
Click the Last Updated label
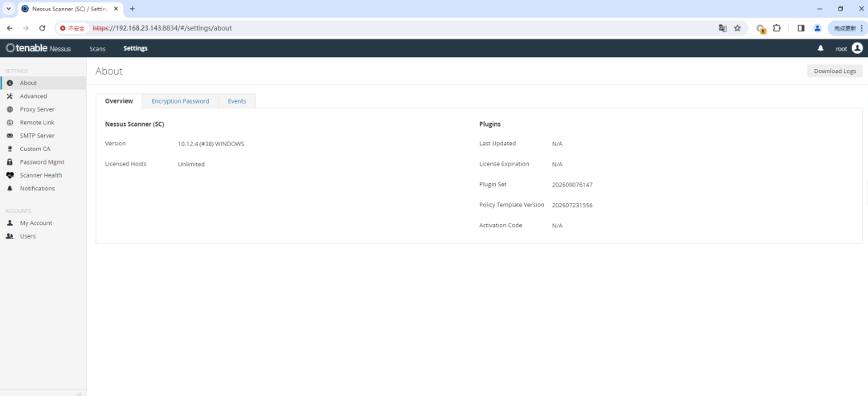497,144
